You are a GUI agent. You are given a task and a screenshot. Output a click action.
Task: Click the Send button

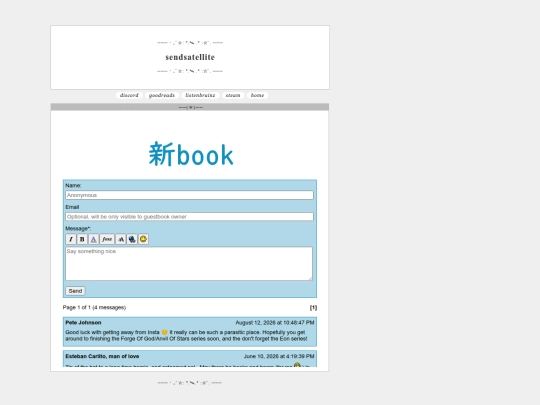pyautogui.click(x=75, y=291)
